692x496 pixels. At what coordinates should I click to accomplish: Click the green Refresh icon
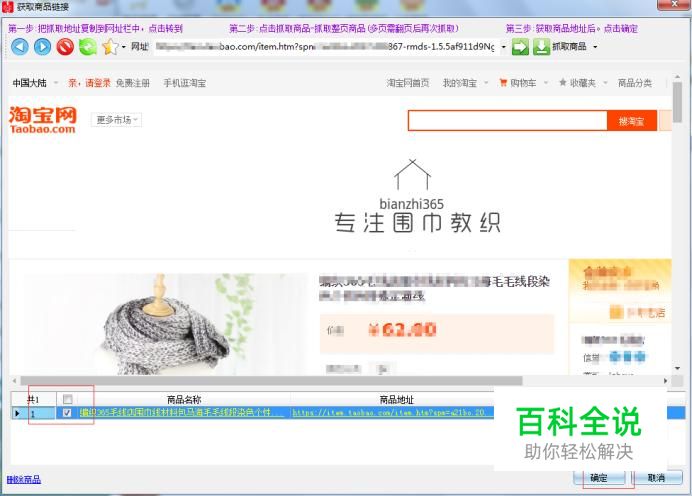click(88, 46)
